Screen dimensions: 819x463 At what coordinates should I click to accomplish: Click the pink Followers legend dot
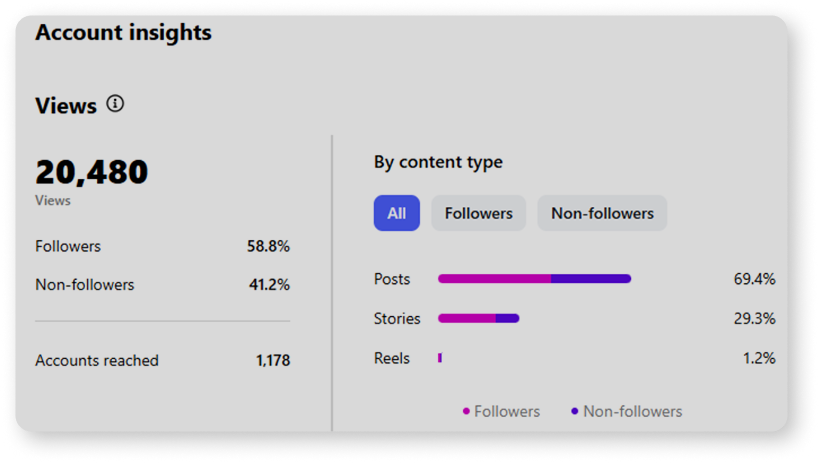466,411
